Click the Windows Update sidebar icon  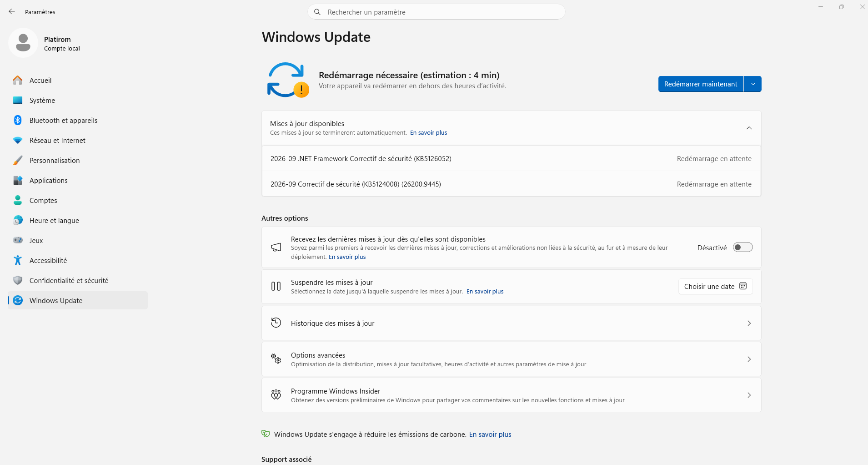[18, 300]
